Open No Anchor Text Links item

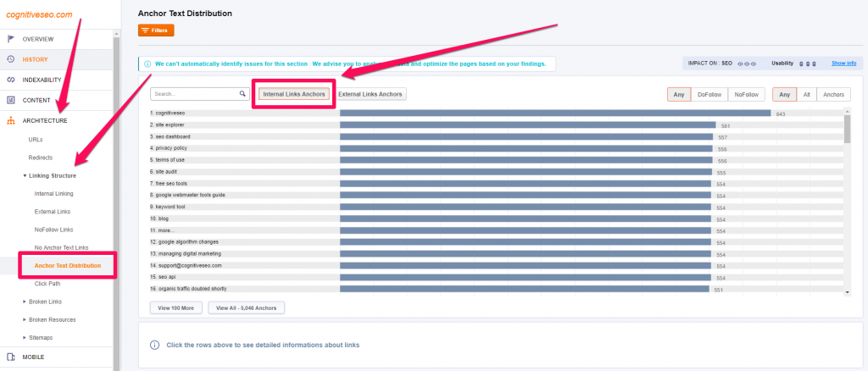61,247
